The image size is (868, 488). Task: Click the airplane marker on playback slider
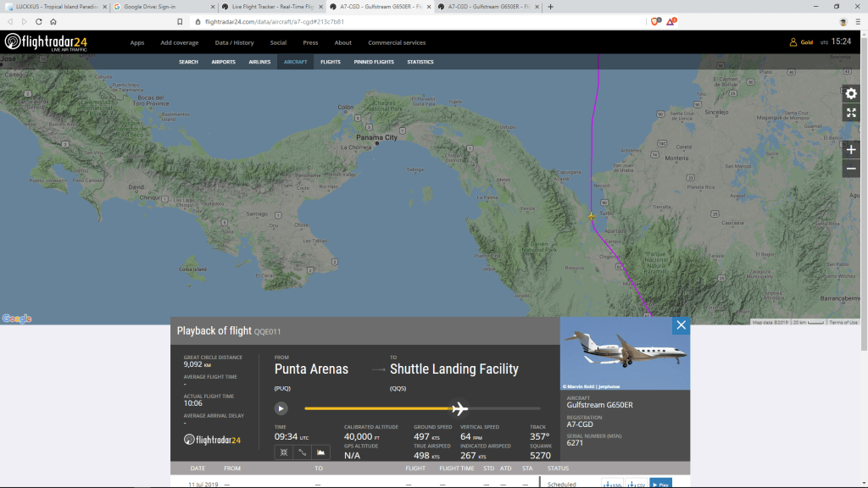460,408
